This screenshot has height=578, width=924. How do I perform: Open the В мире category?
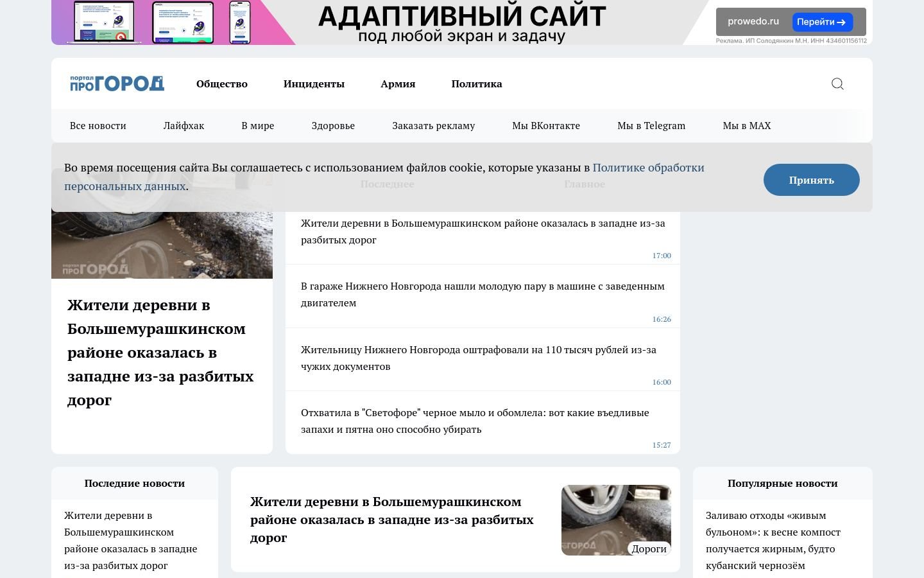pyautogui.click(x=258, y=126)
